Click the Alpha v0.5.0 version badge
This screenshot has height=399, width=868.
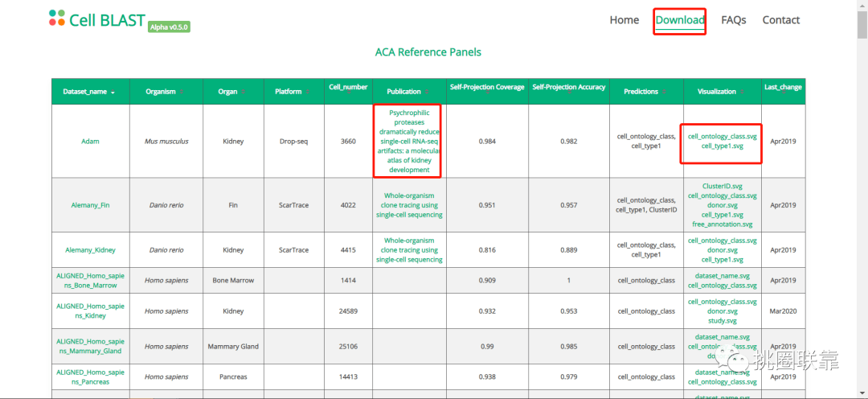coord(169,26)
